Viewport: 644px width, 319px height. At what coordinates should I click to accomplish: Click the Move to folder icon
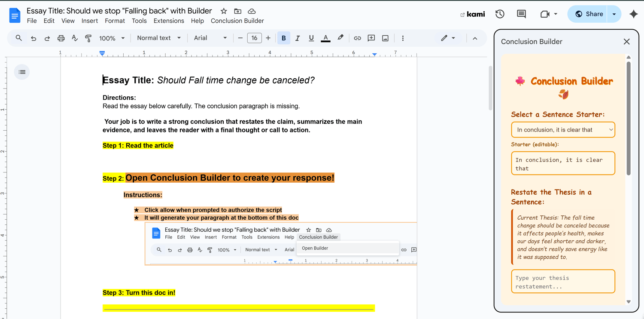point(237,11)
